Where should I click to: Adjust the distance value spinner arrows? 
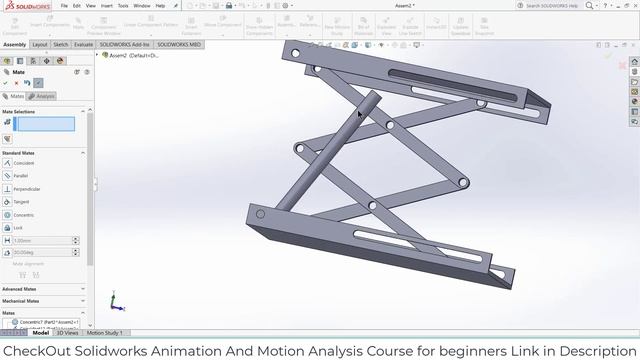point(76,240)
